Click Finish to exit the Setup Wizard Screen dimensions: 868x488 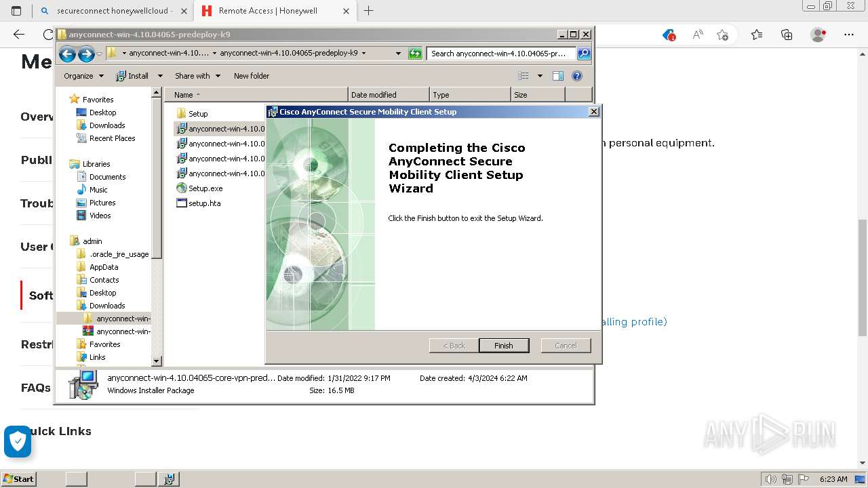[503, 346]
